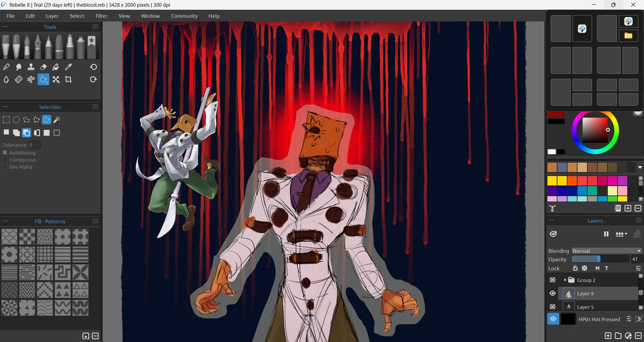Remove color from palette minus icon

638,208
